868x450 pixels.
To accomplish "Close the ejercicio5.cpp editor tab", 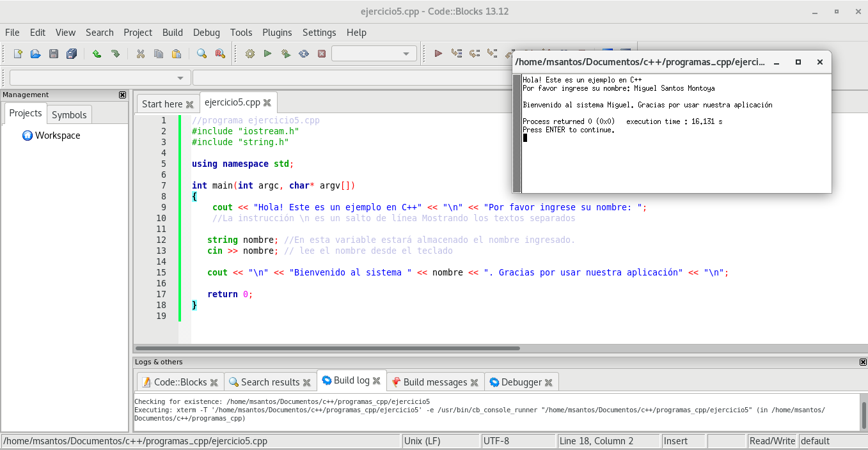I will (x=267, y=102).
